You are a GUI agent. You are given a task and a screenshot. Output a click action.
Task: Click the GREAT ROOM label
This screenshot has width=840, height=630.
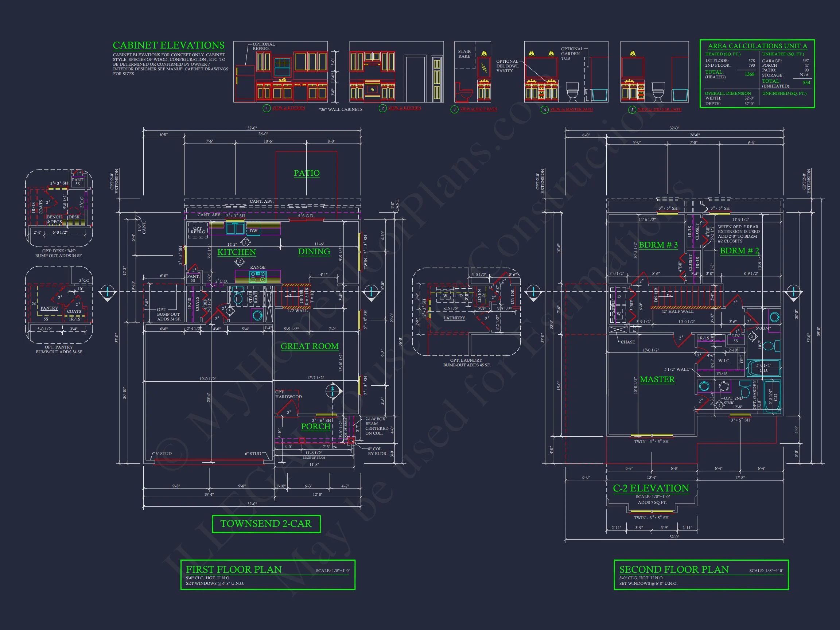310,346
